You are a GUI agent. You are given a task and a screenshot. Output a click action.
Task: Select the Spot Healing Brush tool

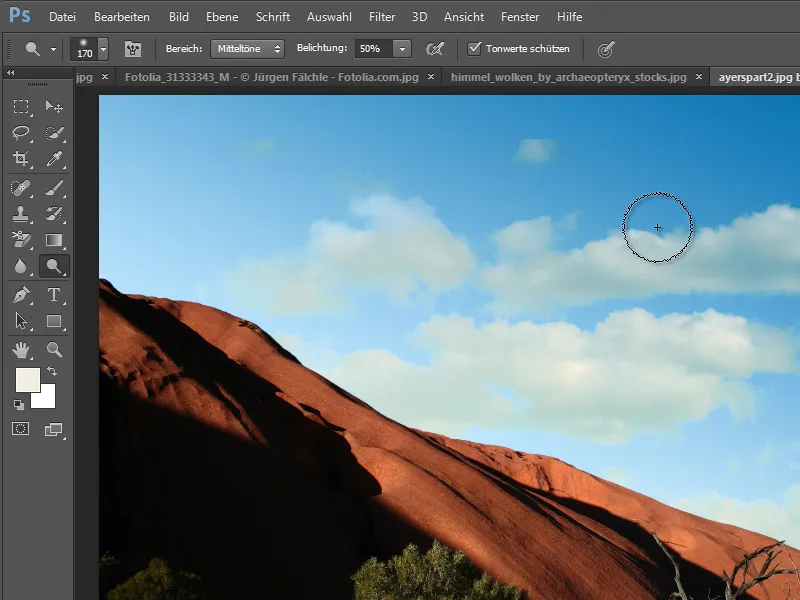pyautogui.click(x=21, y=188)
